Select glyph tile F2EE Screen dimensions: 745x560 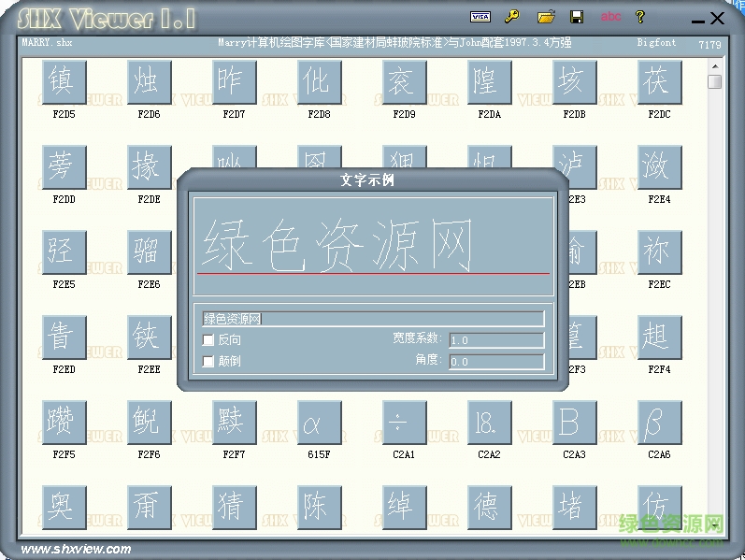[149, 337]
